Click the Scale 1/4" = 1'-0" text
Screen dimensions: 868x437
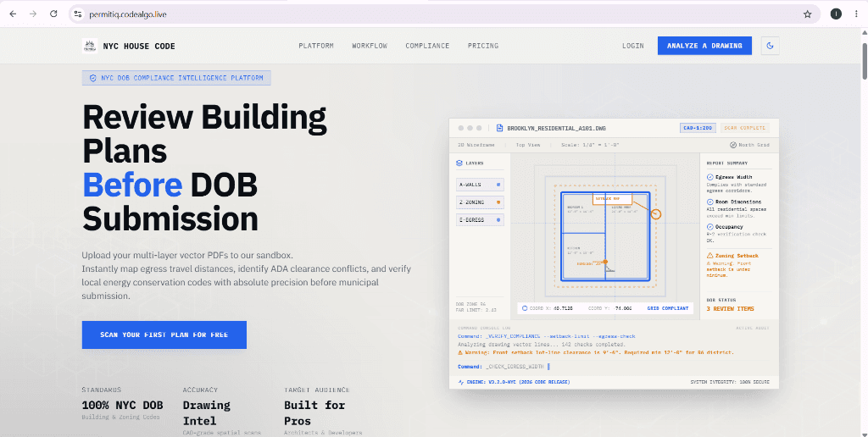coord(590,145)
